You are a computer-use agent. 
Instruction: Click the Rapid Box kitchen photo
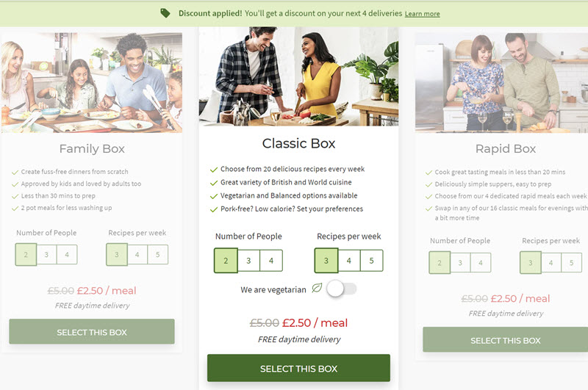click(x=502, y=83)
